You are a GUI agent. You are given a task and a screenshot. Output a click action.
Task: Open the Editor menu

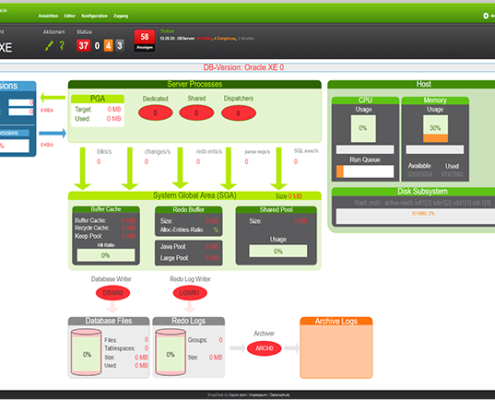click(x=70, y=16)
